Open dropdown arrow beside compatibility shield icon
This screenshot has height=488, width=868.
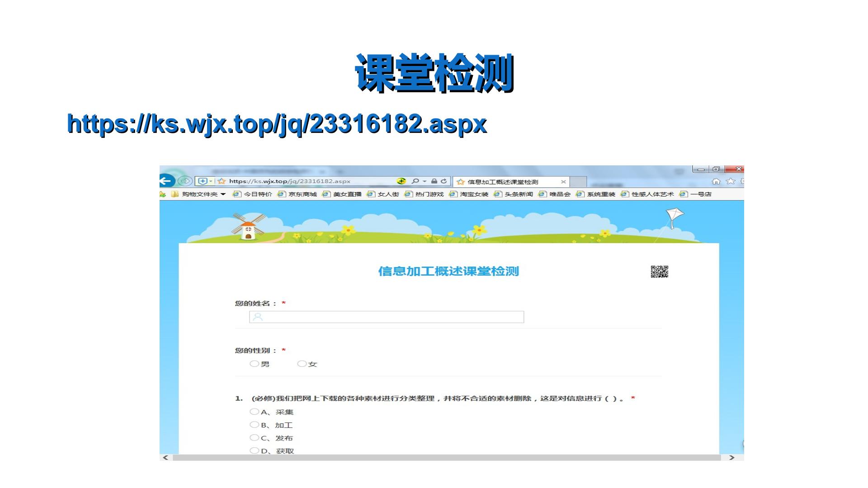click(211, 181)
